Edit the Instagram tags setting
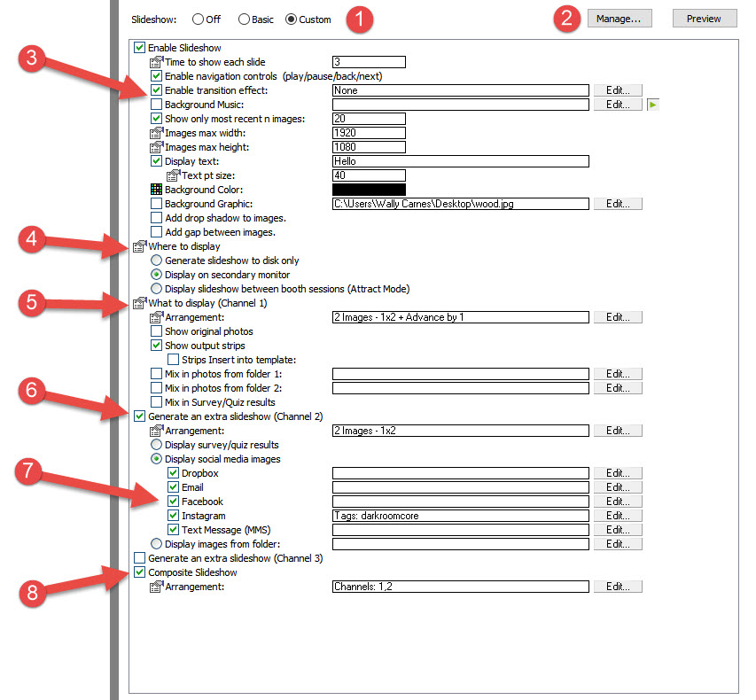This screenshot has height=700, width=756. 618,516
